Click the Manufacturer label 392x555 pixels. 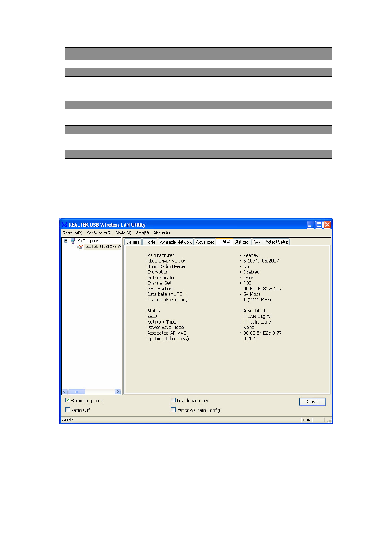pyautogui.click(x=161, y=255)
